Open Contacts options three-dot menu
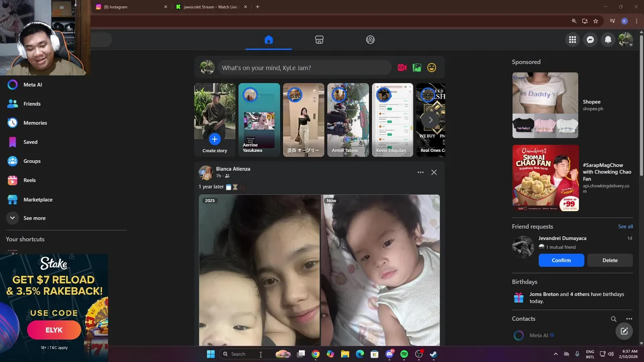 tap(629, 319)
